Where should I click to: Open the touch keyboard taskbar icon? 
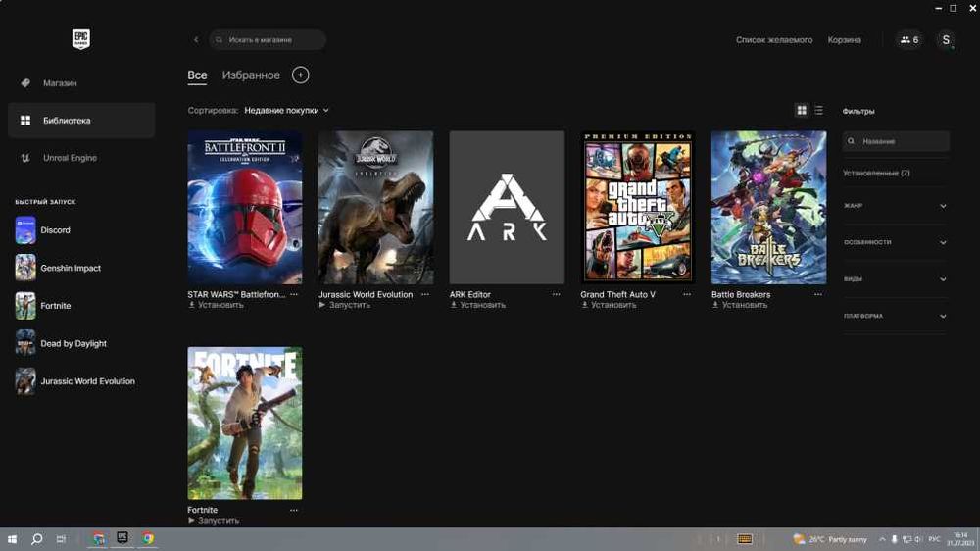coord(745,539)
